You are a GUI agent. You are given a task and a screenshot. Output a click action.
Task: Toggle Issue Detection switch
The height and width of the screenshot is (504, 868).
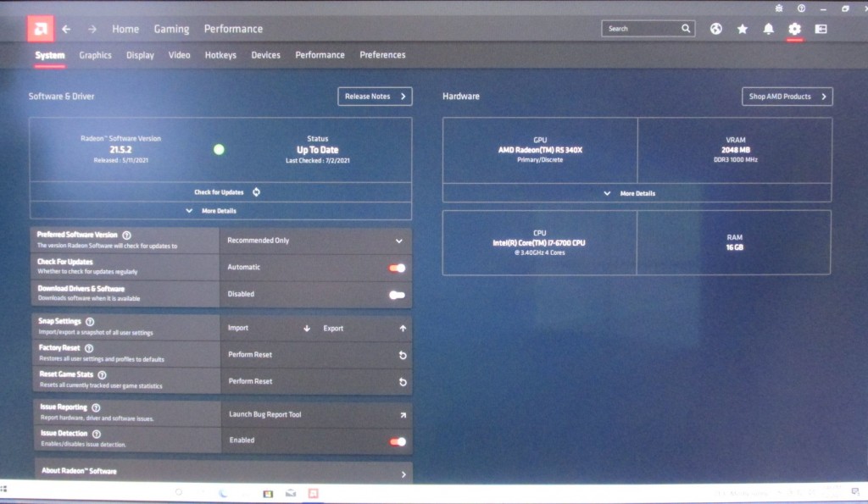tap(398, 441)
